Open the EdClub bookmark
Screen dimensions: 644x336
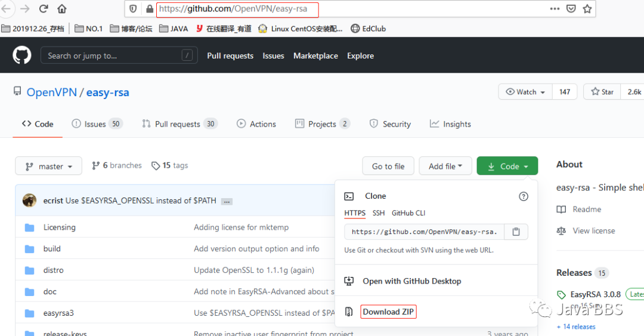coord(369,29)
